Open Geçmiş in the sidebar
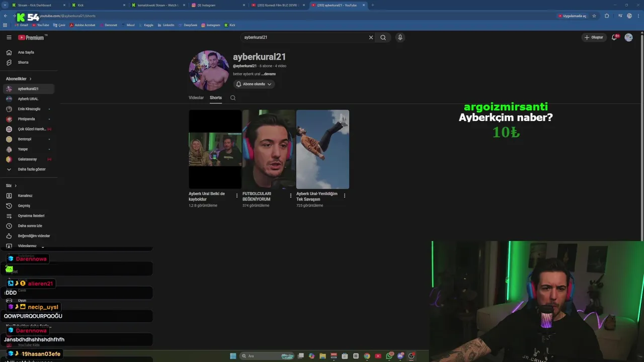 (x=28, y=206)
